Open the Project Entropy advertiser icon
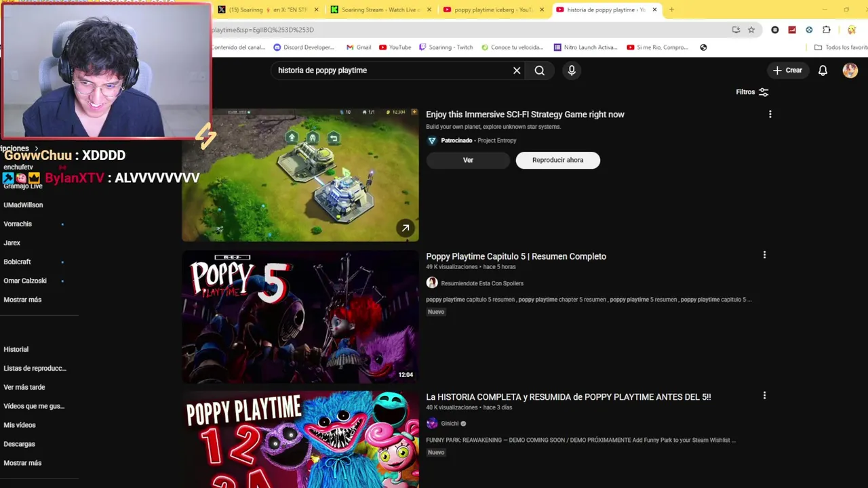This screenshot has width=868, height=488. click(x=432, y=140)
